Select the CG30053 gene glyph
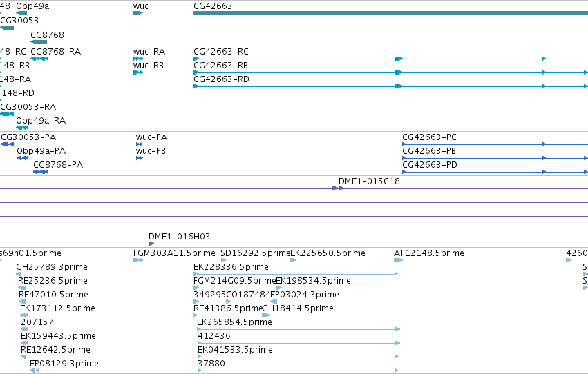588x374 pixels. pos(7,28)
